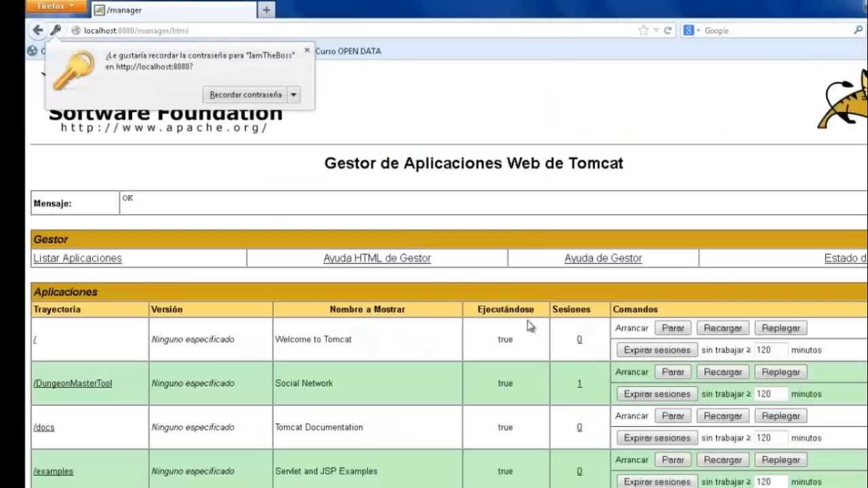868x488 pixels.
Task: Click the Servlet and JSP Examples name
Action: (326, 472)
